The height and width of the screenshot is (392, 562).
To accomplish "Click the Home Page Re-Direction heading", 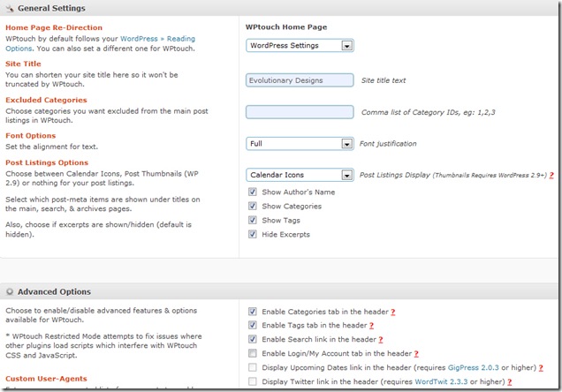I will tap(54, 27).
